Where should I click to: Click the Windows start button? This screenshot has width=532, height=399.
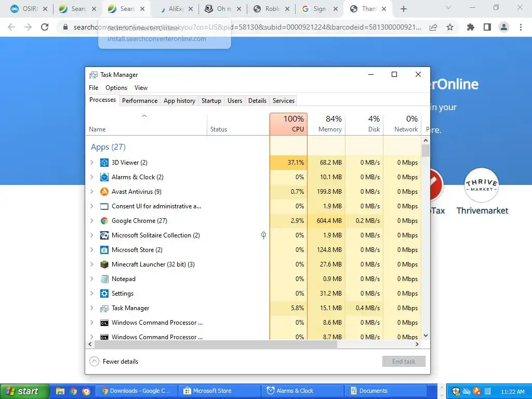pyautogui.click(x=25, y=391)
